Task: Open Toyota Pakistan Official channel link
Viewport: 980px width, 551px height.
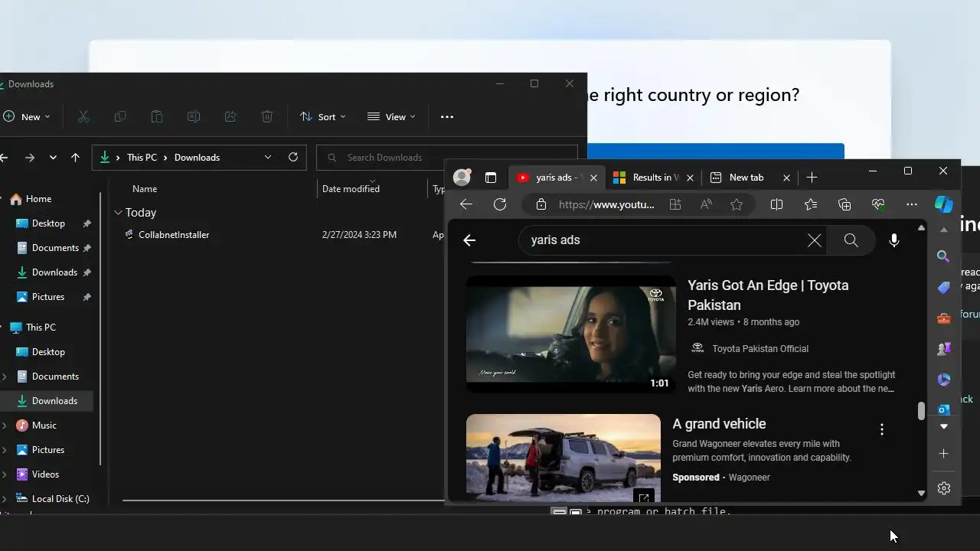Action: point(760,348)
